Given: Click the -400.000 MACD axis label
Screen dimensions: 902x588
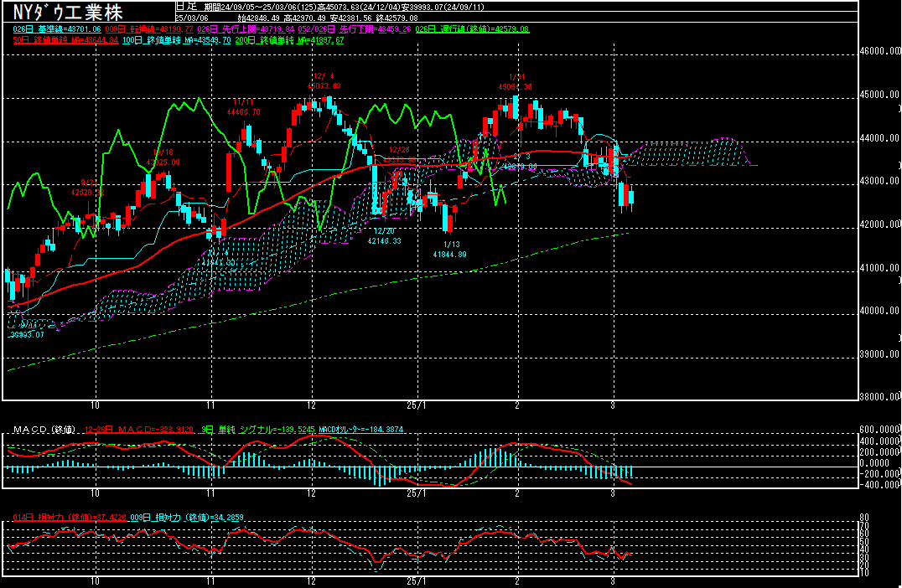Looking at the screenshot, I should pos(880,484).
